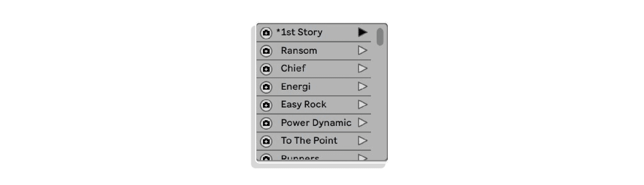
Task: Click the camera icon beside 1st Story
Action: [266, 33]
